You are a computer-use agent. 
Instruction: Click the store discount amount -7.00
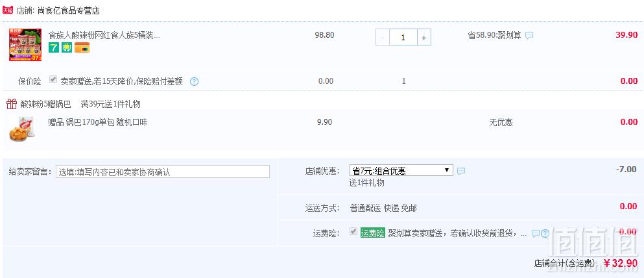626,170
